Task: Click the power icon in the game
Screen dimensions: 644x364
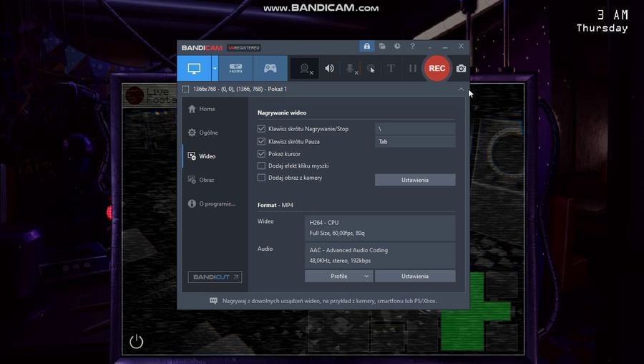Action: (137, 341)
